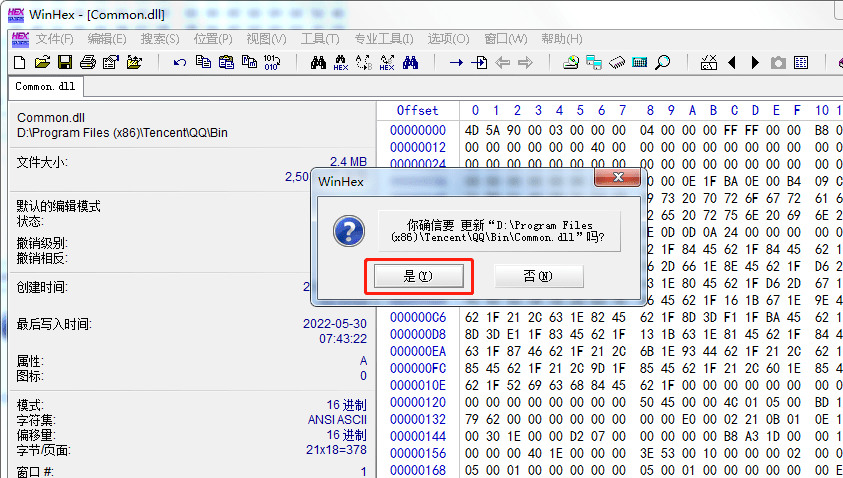843x478 pixels.
Task: Click the 21x18=378 bytes per page value
Action: coord(336,450)
